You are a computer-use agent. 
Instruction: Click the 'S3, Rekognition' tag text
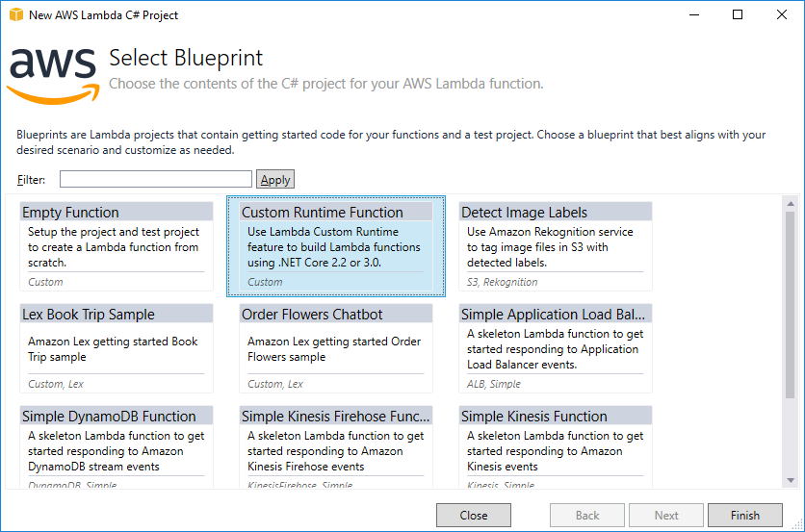(x=502, y=282)
